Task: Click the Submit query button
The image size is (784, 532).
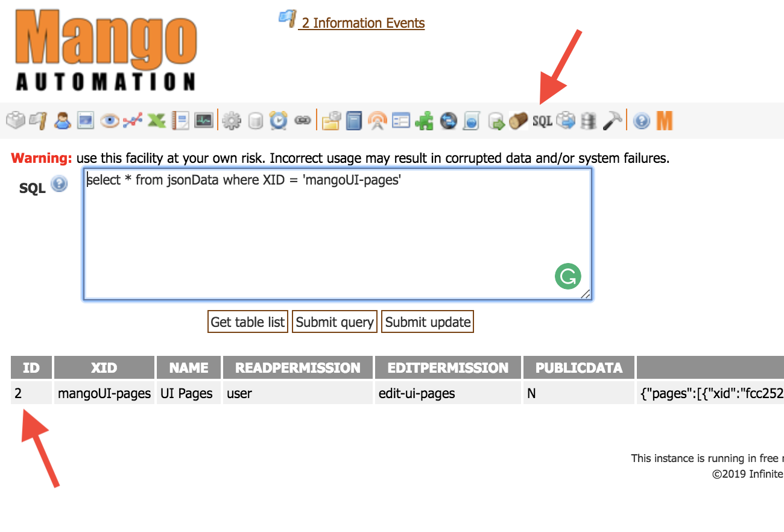Action: click(335, 322)
